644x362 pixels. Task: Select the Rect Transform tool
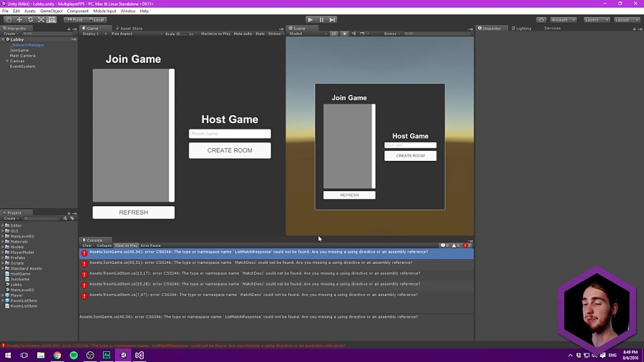click(52, 20)
